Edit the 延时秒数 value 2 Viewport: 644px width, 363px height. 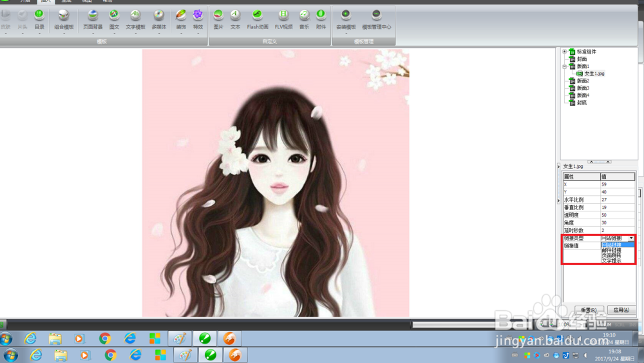(x=618, y=231)
